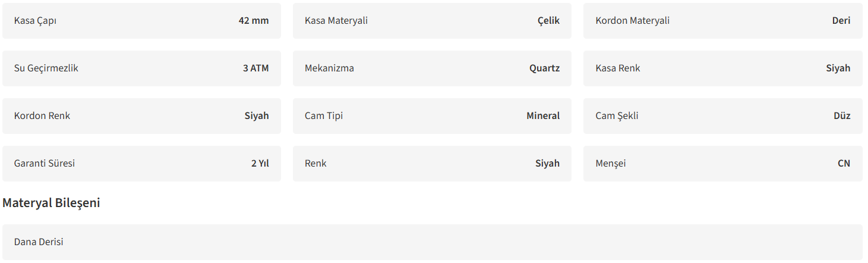
Task: Select the "Düz" value
Action: click(x=842, y=116)
